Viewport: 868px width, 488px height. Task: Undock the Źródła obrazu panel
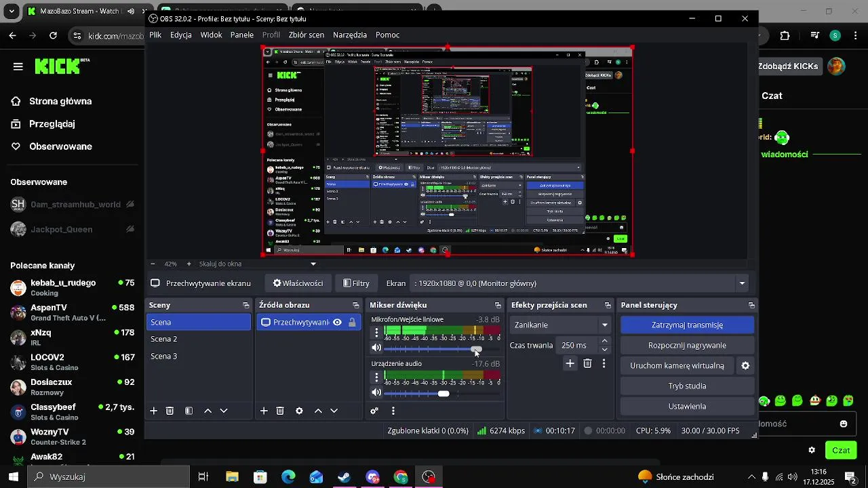click(356, 306)
